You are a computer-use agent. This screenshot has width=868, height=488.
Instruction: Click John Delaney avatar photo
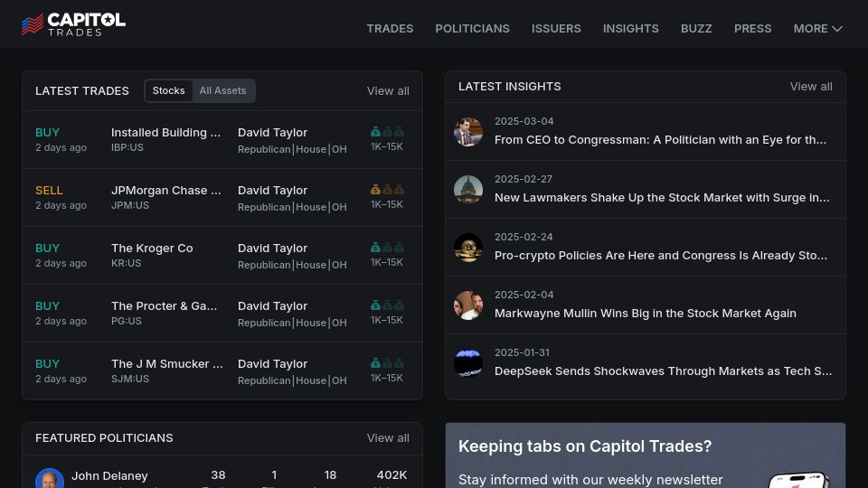(x=50, y=479)
